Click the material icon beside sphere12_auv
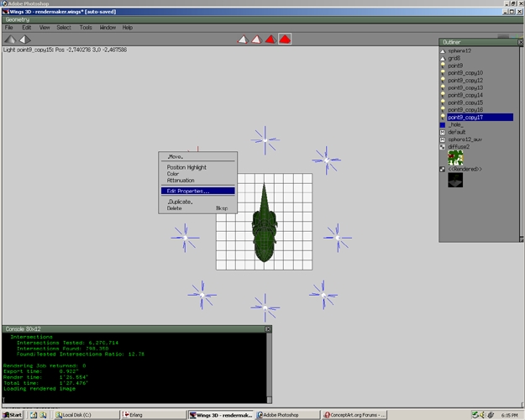This screenshot has width=525, height=420. (x=443, y=139)
